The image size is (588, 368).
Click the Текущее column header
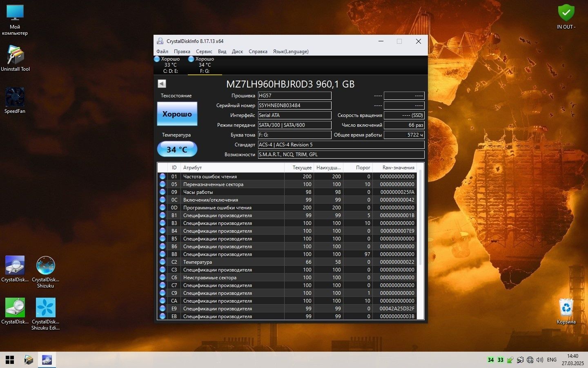pos(299,168)
